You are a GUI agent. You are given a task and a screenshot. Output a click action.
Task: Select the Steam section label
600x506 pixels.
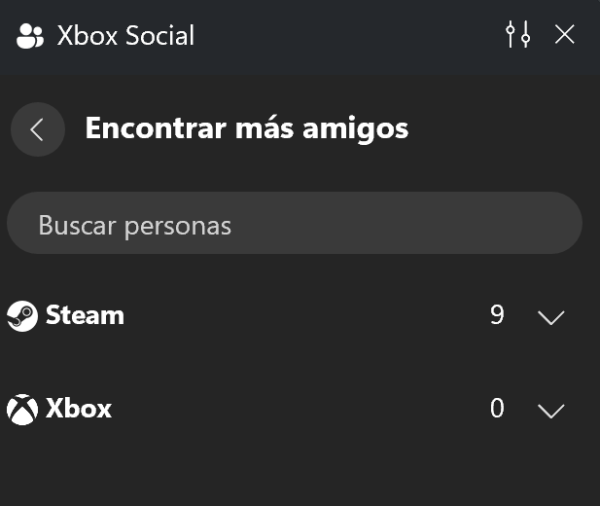(85, 315)
